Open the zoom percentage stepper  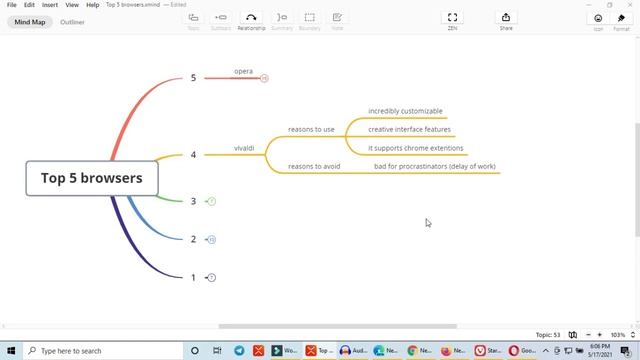633,335
